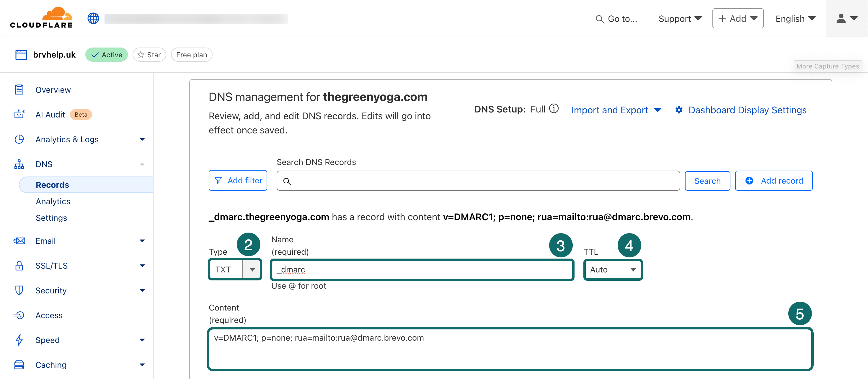Viewport: 868px width, 379px height.
Task: Click the star icon in Star button
Action: pos(141,55)
